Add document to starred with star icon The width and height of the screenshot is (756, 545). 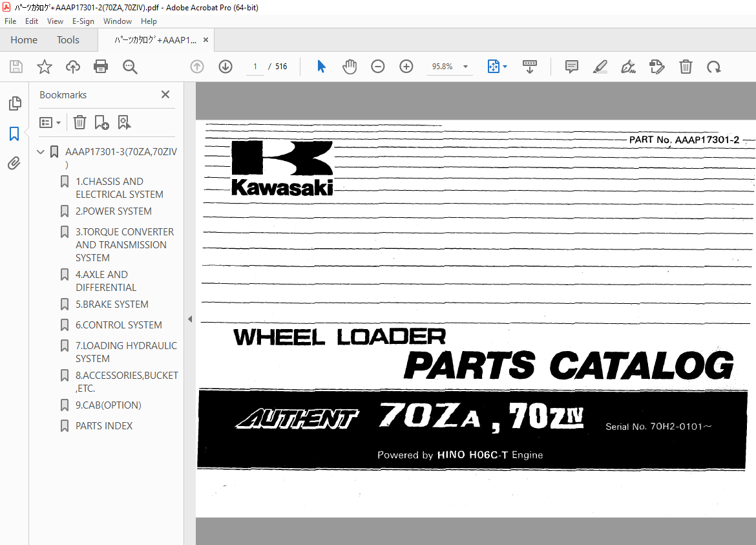click(x=45, y=67)
